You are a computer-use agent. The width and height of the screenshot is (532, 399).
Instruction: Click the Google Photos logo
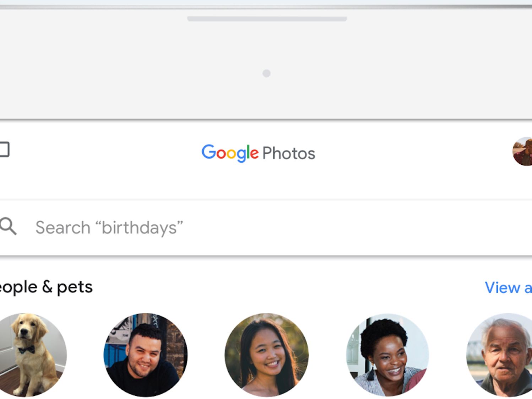point(258,153)
